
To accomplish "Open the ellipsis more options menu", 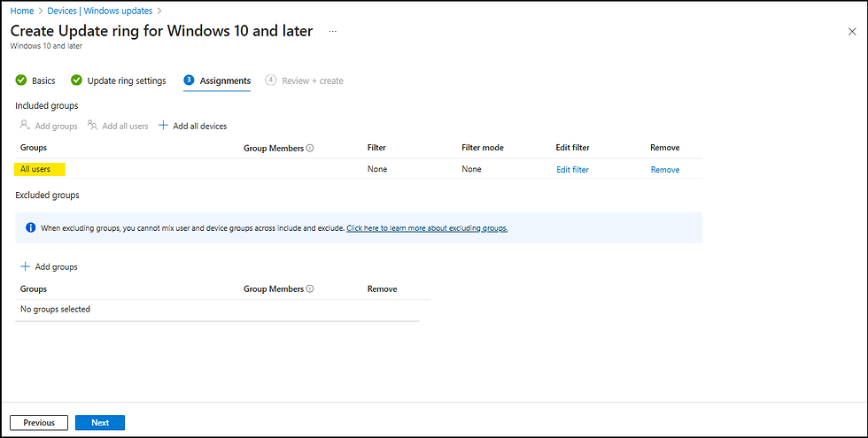I will click(x=333, y=32).
